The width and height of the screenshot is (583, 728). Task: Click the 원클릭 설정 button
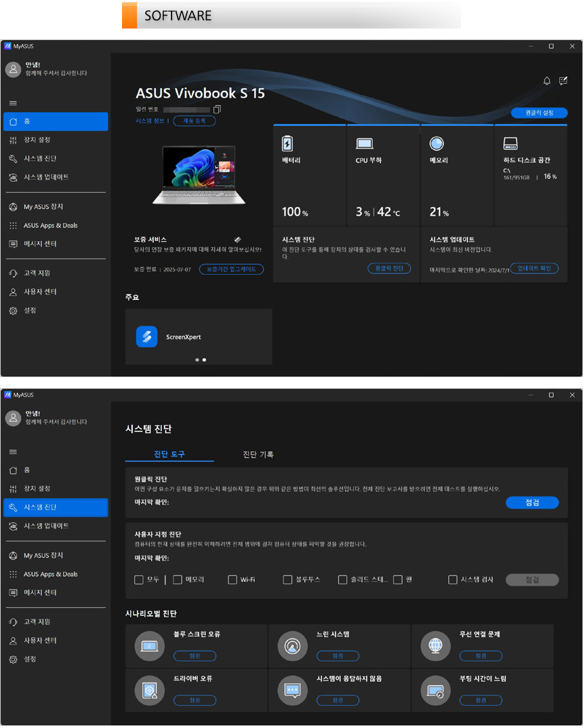(540, 113)
